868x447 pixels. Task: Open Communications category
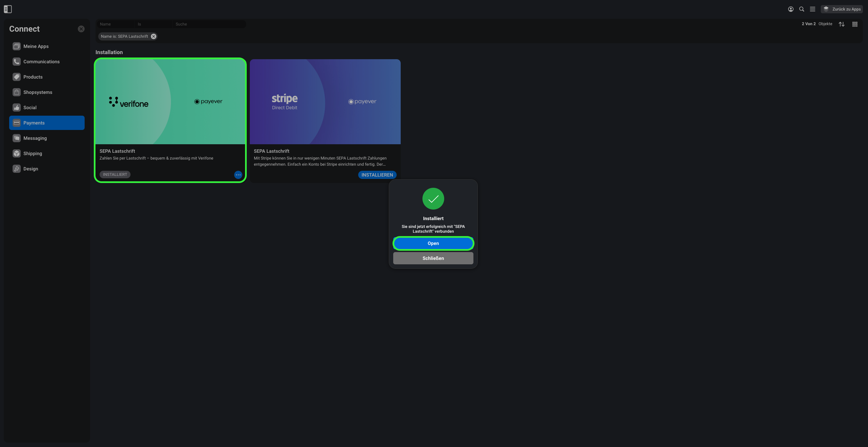pyautogui.click(x=47, y=62)
